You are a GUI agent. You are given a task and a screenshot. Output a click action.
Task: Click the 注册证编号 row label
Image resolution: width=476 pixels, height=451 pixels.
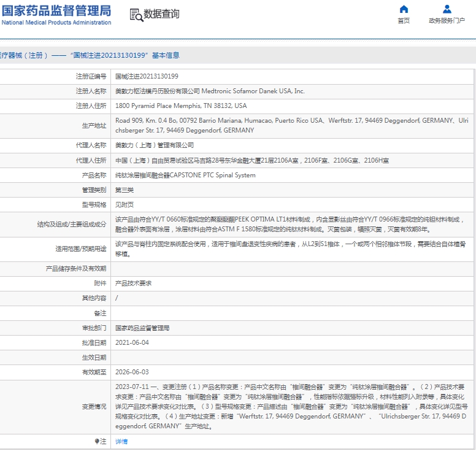[x=91, y=76]
